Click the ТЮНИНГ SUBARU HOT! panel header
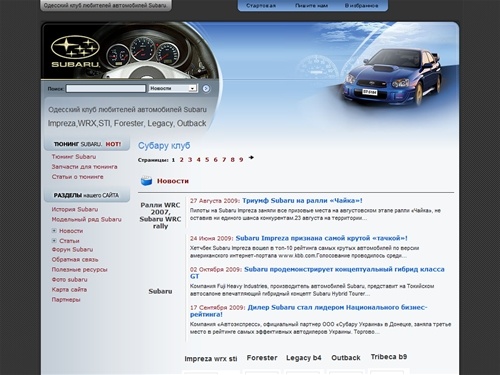The width and height of the screenshot is (500, 375). pos(87,144)
